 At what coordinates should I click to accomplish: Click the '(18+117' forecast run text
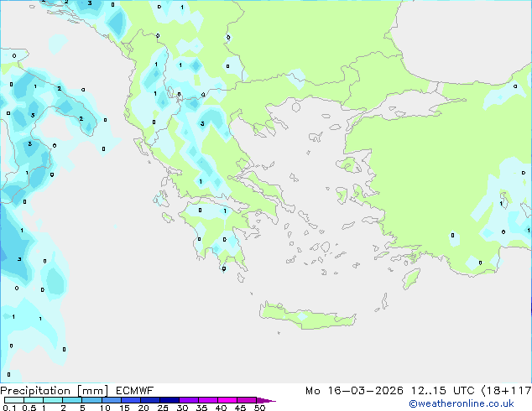point(506,391)
